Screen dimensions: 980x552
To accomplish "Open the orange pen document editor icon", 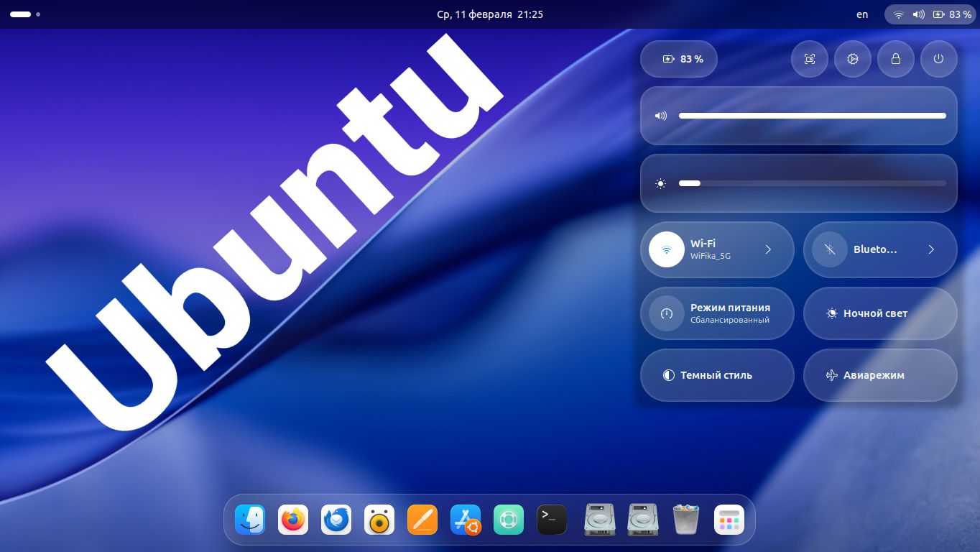I will (422, 520).
